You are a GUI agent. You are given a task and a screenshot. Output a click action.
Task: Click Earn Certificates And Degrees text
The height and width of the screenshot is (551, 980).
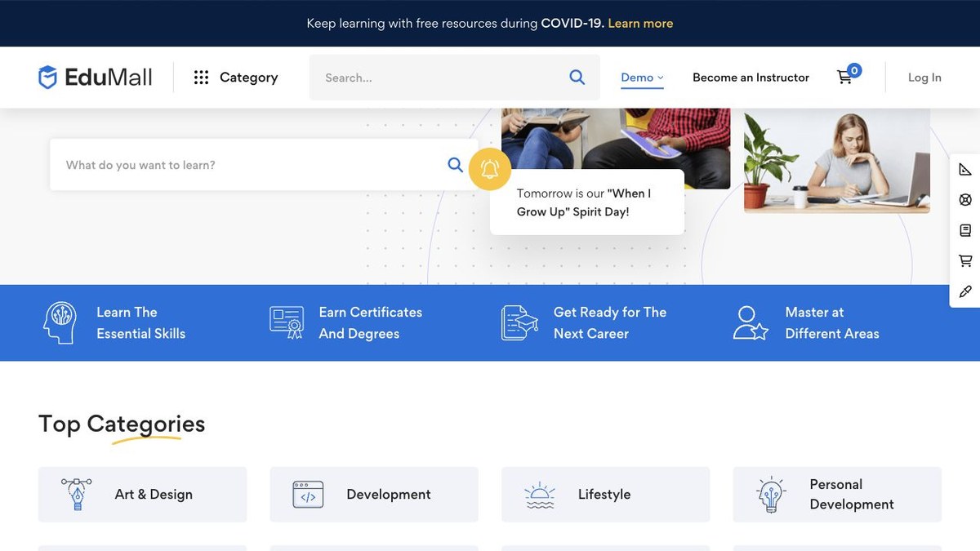pos(371,322)
